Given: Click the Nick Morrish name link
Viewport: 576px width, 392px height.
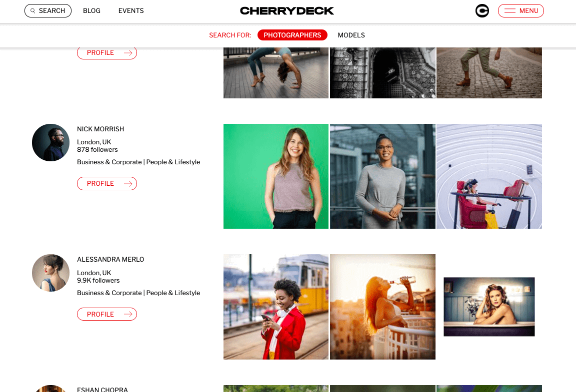Looking at the screenshot, I should point(100,129).
